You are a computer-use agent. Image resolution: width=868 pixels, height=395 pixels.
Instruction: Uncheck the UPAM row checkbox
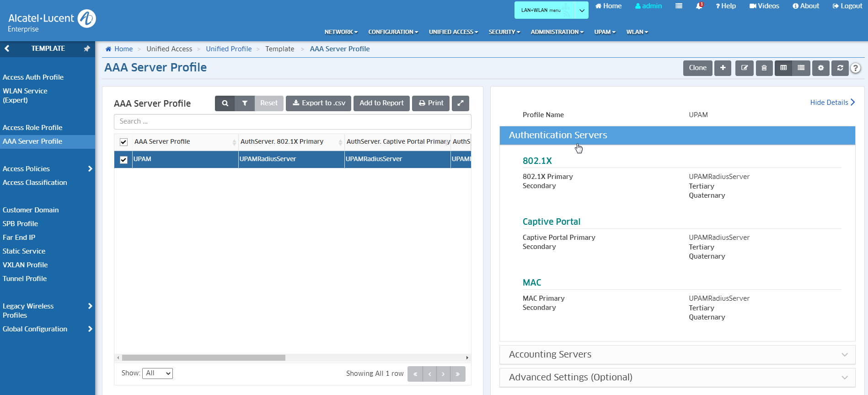point(123,160)
